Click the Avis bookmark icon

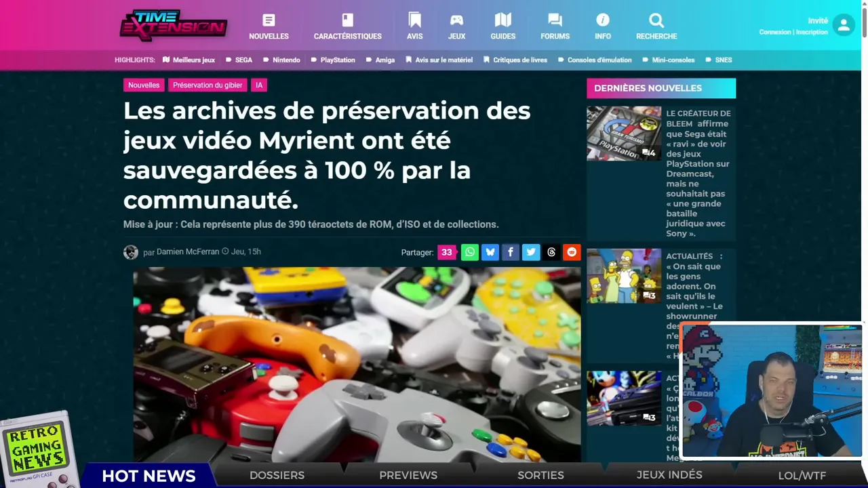click(414, 20)
